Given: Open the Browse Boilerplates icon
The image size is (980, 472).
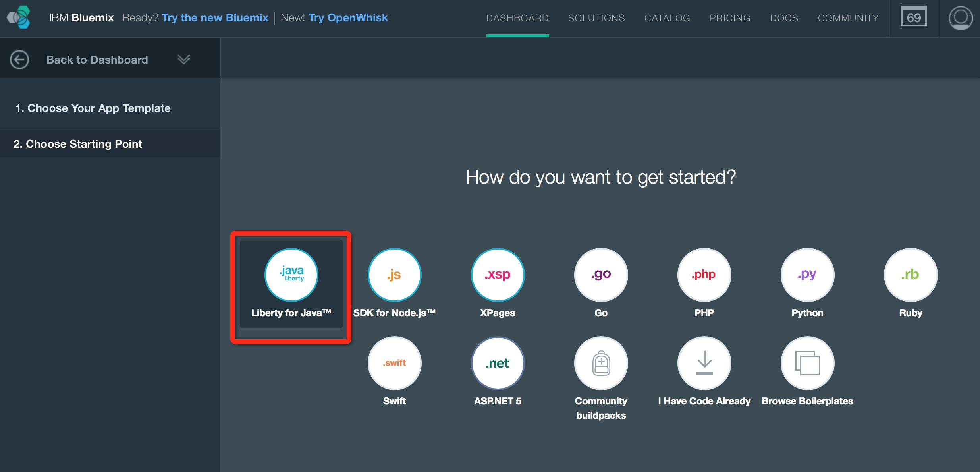Looking at the screenshot, I should (807, 363).
